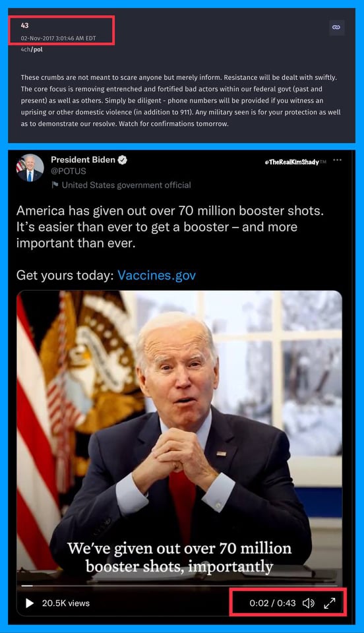Play the Biden booster video
364x633 pixels.
30,603
